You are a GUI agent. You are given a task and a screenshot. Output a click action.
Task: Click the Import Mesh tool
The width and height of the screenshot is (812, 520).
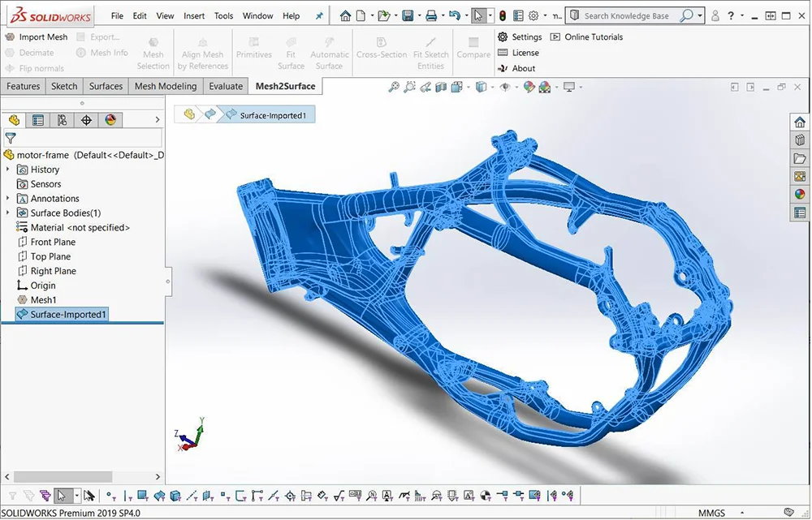point(37,37)
